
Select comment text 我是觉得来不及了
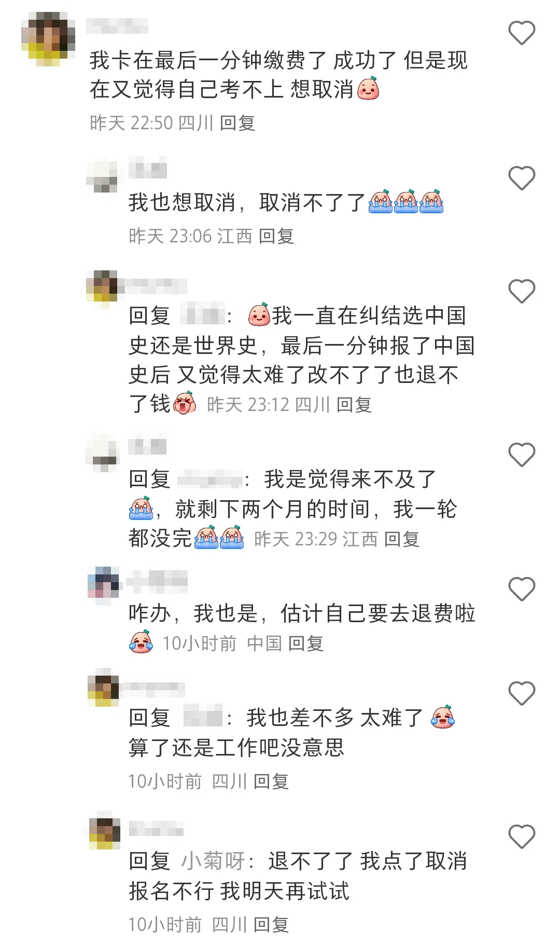[351, 479]
